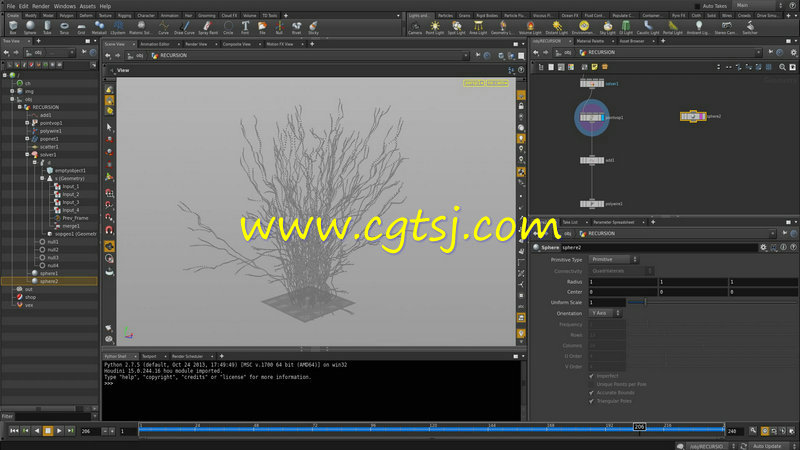The height and width of the screenshot is (450, 800).
Task: Select the Torus shelf tool
Action: click(64, 27)
